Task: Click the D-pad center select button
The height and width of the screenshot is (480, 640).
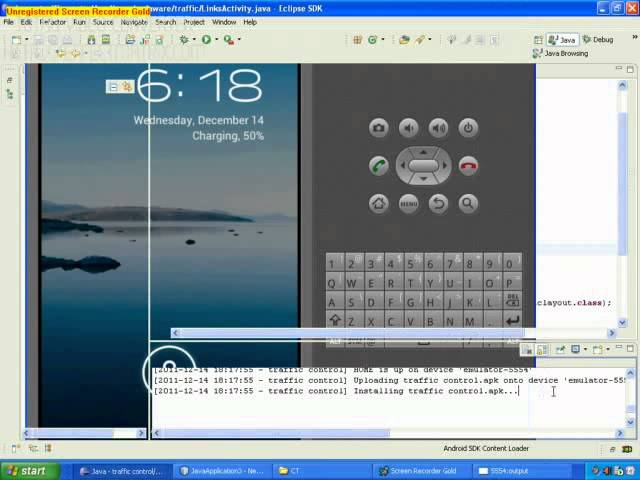Action: (x=423, y=165)
